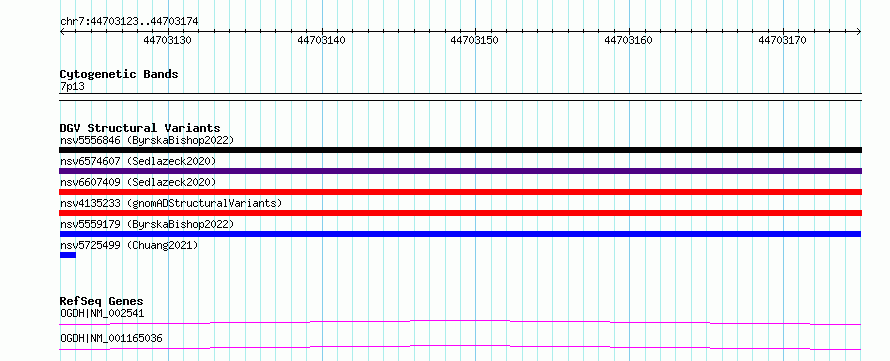
Task: Select the 7p13 band label
Action: point(72,87)
